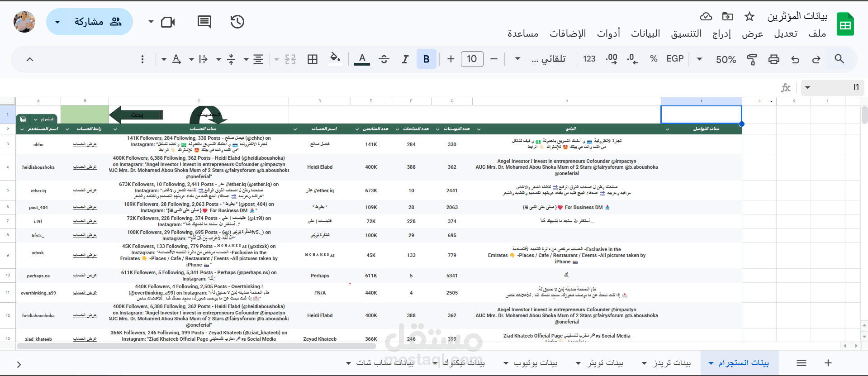The height and width of the screenshot is (376, 868).
Task: Open the البيانات menu
Action: [645, 33]
